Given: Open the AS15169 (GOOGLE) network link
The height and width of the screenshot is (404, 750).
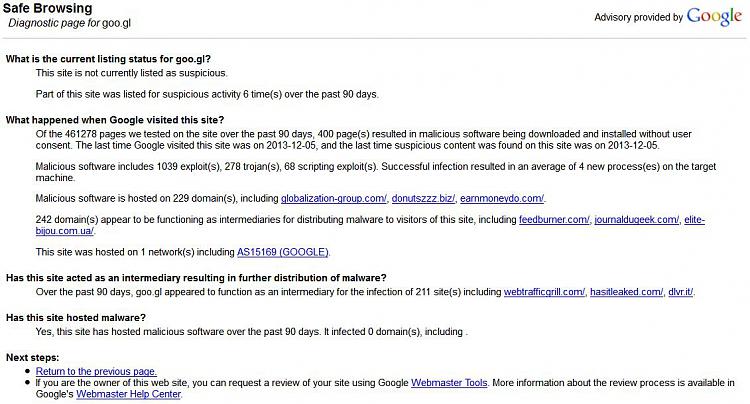Looking at the screenshot, I should click(283, 252).
